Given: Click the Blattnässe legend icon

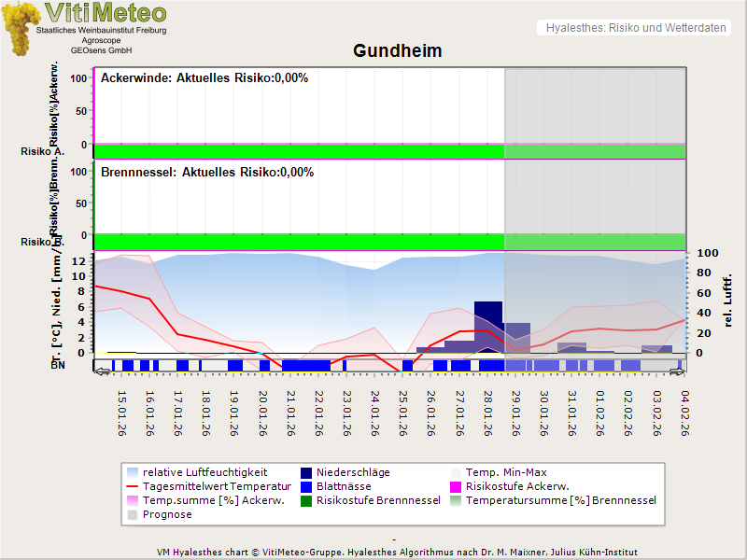Looking at the screenshot, I should pyautogui.click(x=307, y=487).
